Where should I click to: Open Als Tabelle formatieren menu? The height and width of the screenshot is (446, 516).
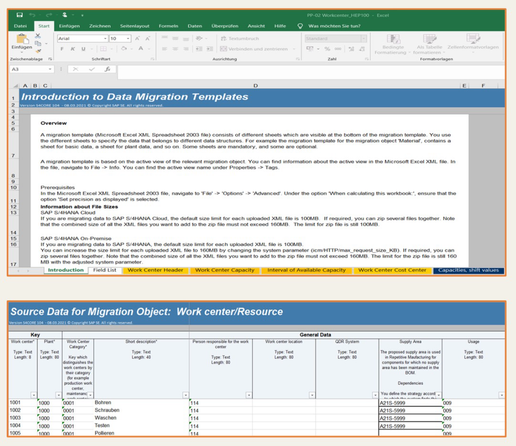429,44
